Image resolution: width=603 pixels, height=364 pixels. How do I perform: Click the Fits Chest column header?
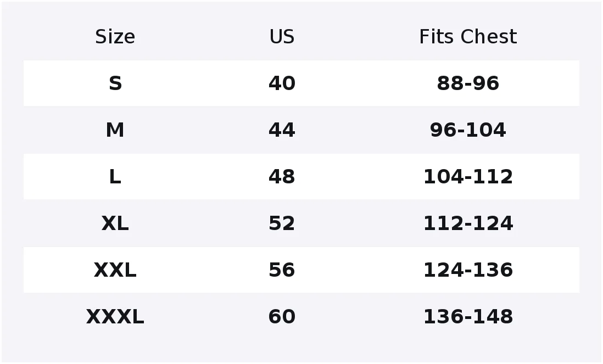(x=468, y=37)
